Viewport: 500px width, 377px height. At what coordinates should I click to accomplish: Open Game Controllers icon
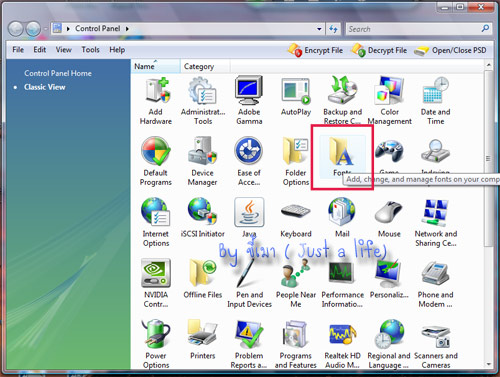[x=389, y=152]
